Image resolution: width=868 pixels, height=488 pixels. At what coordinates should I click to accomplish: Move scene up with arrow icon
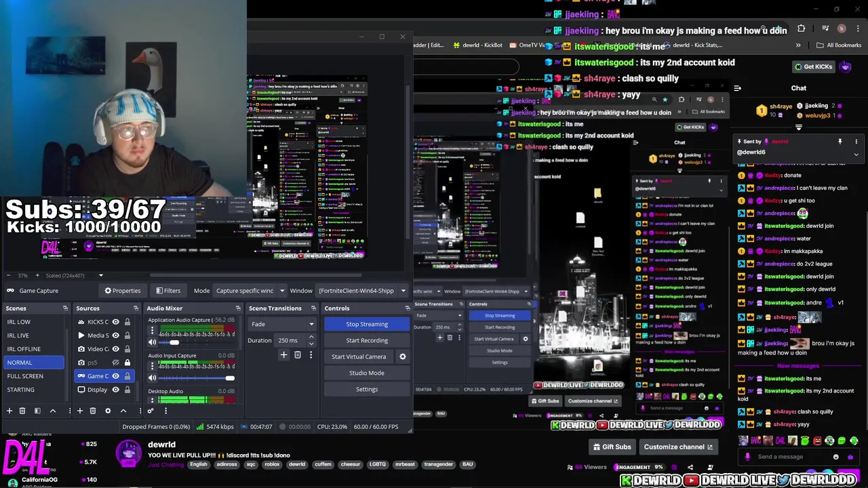pos(52,411)
